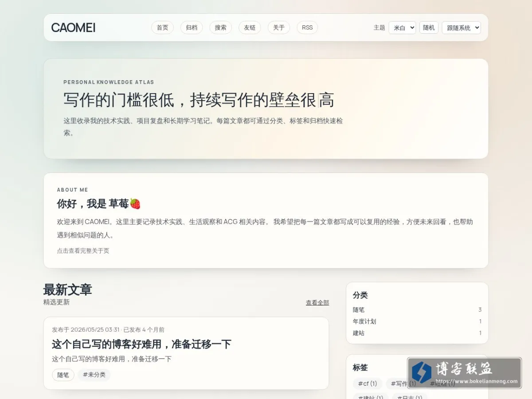
Task: Click the 随笔 category tag on article
Action: 63,375
